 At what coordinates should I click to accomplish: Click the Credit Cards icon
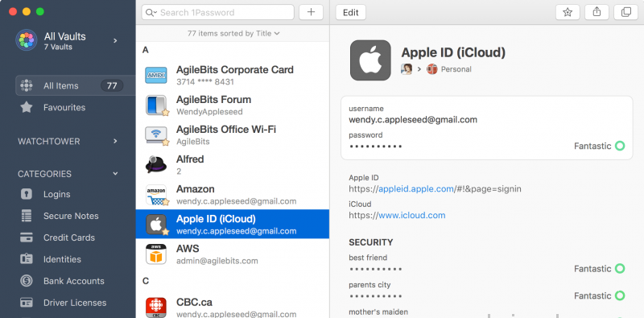point(27,237)
